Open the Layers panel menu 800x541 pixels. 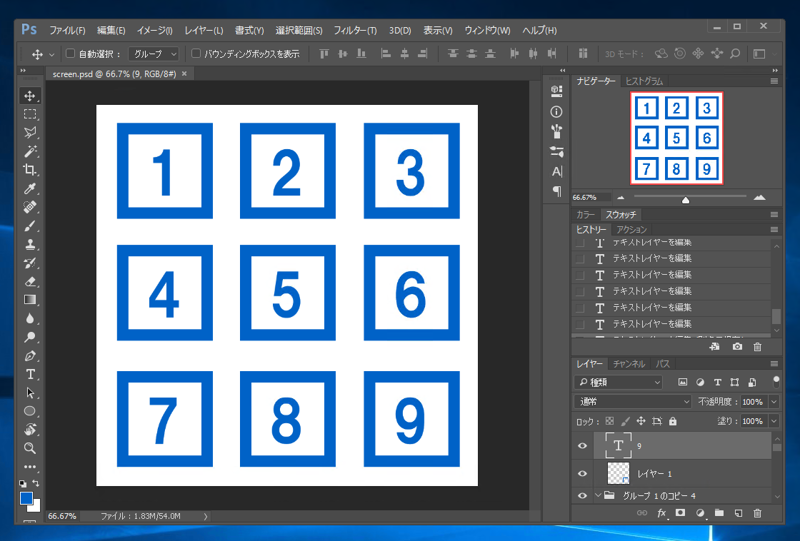(x=774, y=364)
